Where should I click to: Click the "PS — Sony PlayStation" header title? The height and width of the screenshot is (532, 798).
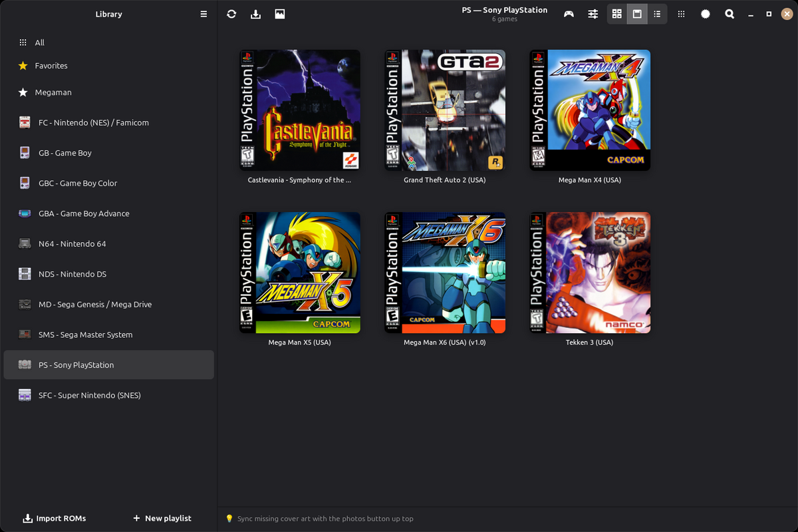click(505, 10)
